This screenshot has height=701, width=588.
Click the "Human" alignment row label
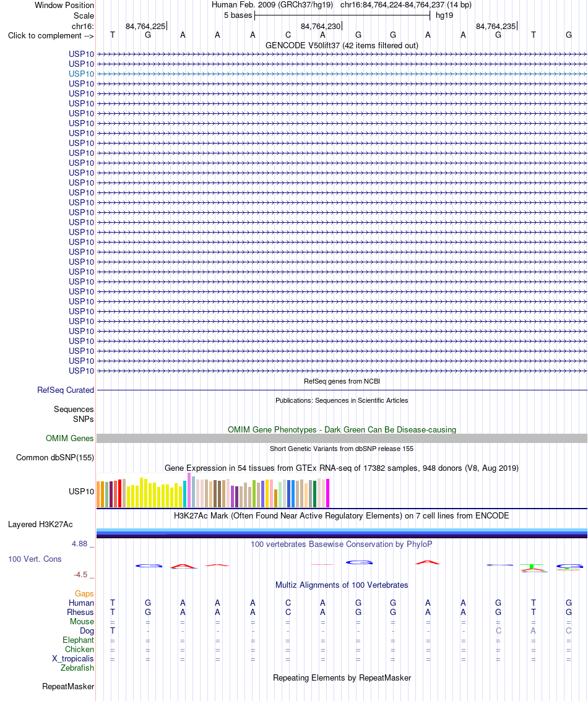coord(81,603)
